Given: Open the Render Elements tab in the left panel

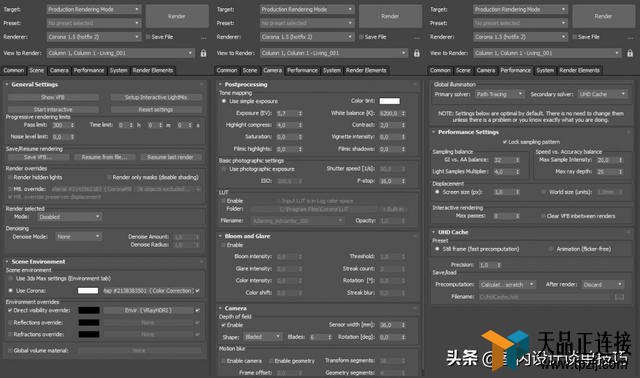Looking at the screenshot, I should pyautogui.click(x=153, y=71).
